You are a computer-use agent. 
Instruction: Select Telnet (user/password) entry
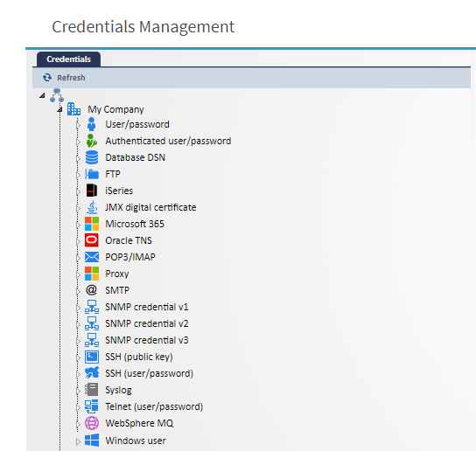pyautogui.click(x=154, y=406)
